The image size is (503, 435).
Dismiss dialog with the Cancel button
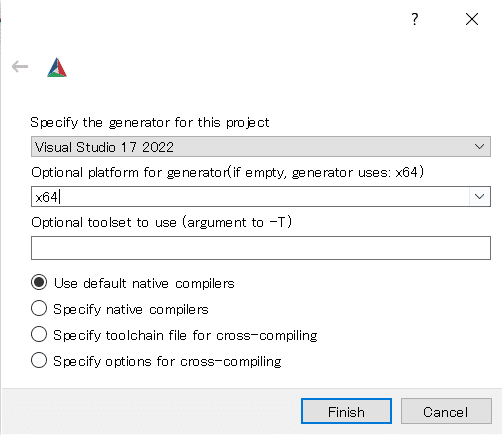446,411
